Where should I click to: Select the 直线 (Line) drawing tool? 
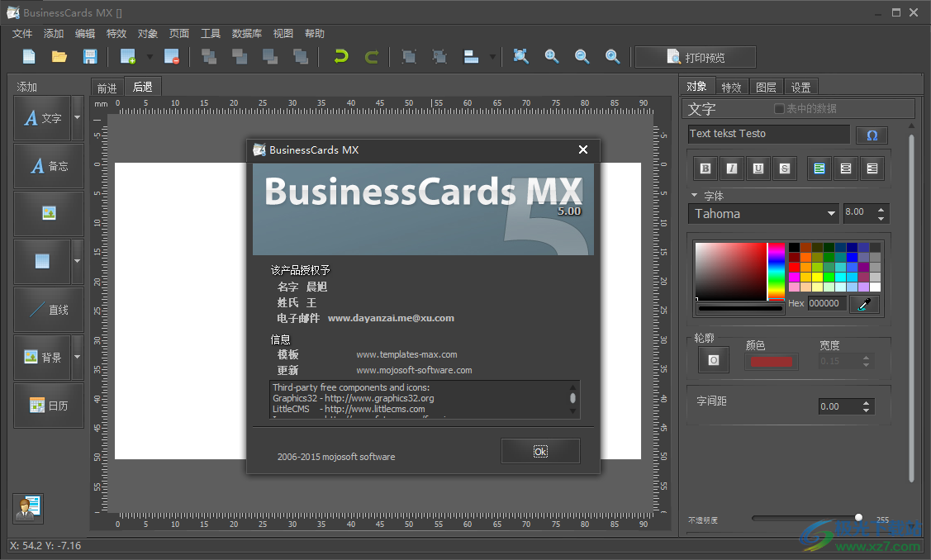(48, 310)
